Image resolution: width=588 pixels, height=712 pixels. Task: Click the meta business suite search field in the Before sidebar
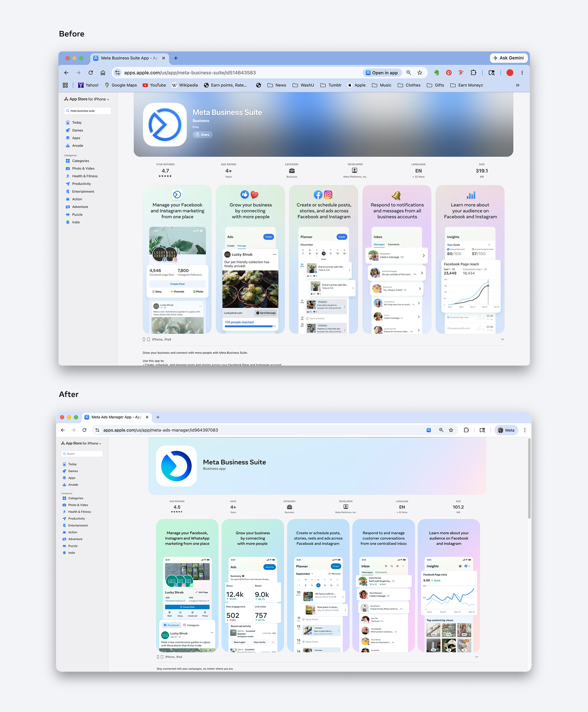pos(88,111)
